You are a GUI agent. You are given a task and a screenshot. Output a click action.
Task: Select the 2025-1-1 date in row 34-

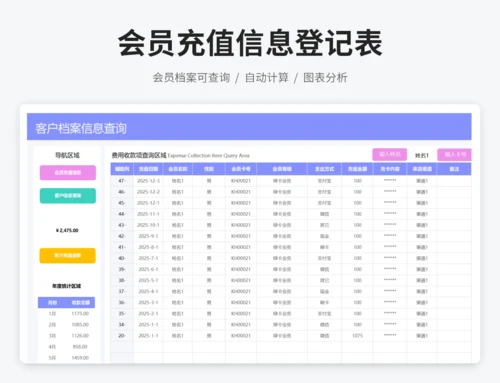point(148,324)
